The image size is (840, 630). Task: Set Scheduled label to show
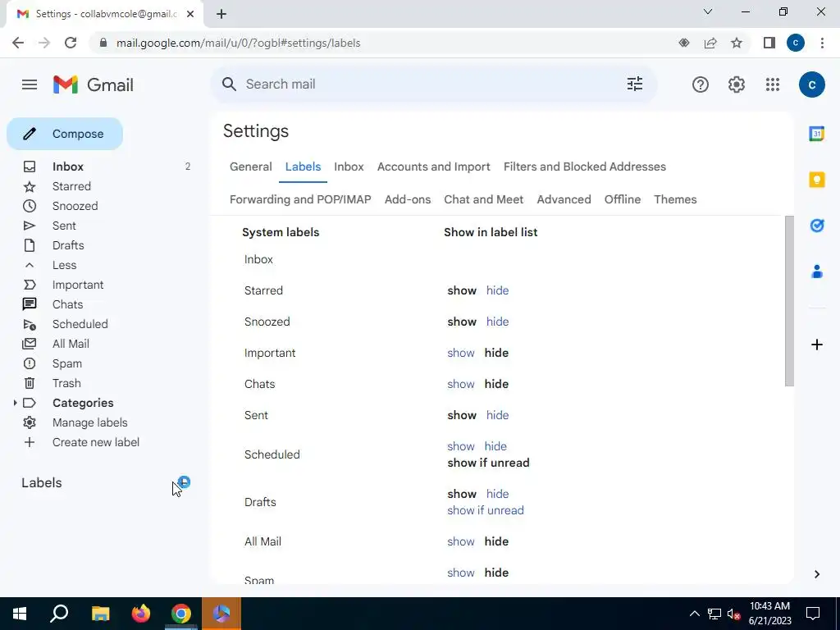(x=461, y=446)
